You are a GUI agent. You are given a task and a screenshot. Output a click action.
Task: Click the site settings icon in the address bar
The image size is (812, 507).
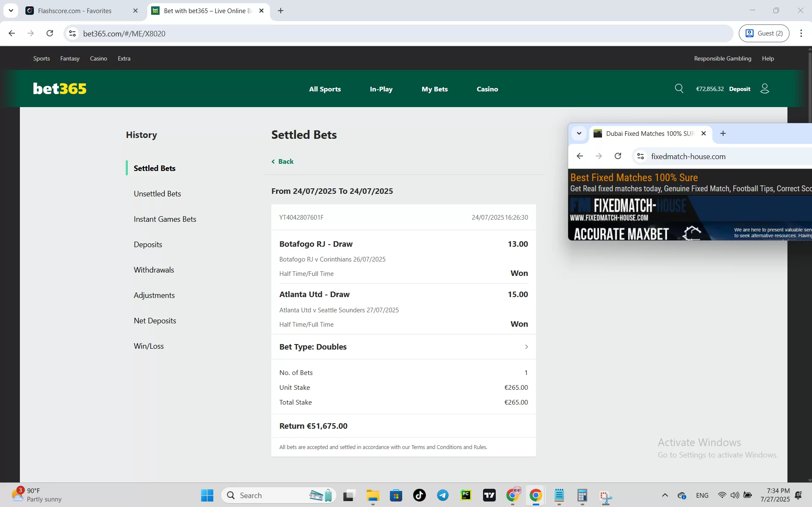[72, 33]
